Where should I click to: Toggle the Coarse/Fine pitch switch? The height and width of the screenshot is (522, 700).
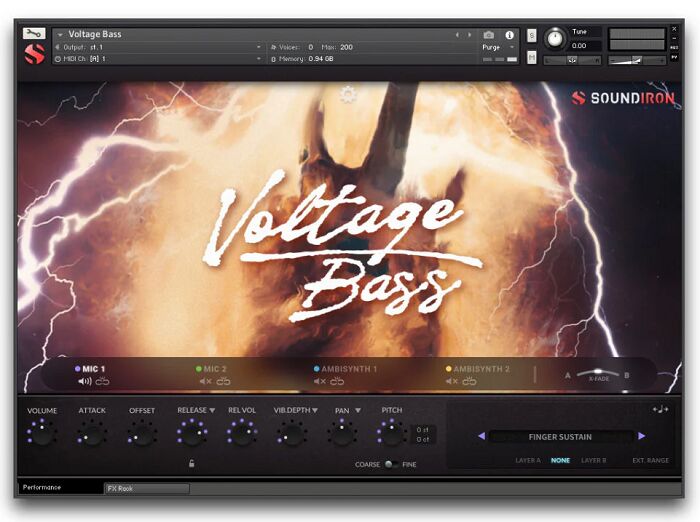tap(391, 464)
